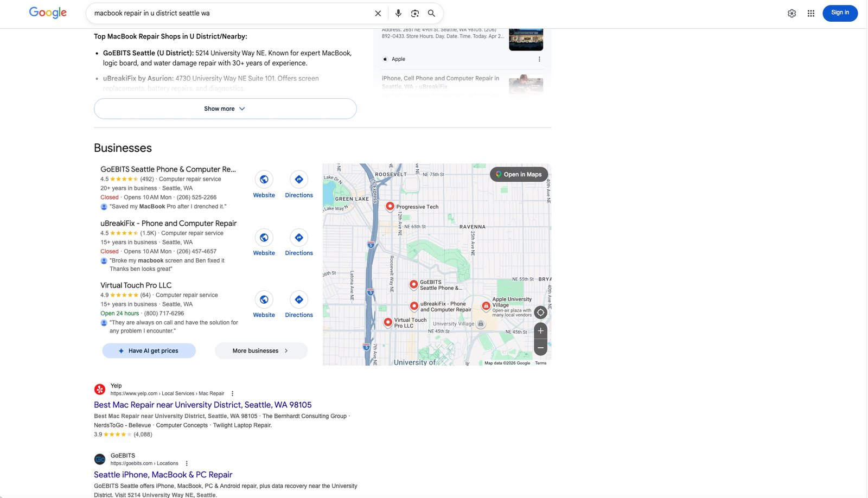This screenshot has height=498, width=868.
Task: Open Seattle iPhone, MacBook & PC Repair result
Action: (x=163, y=475)
